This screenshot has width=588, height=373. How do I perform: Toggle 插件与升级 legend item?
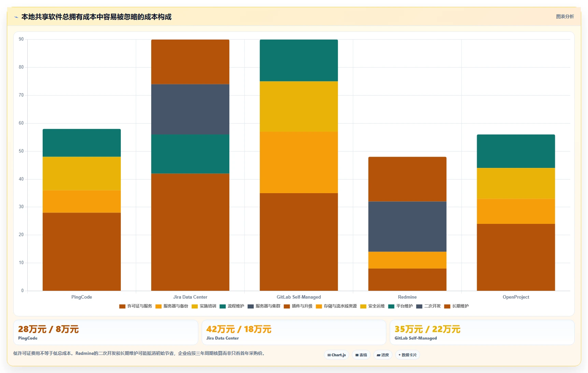tap(298, 306)
